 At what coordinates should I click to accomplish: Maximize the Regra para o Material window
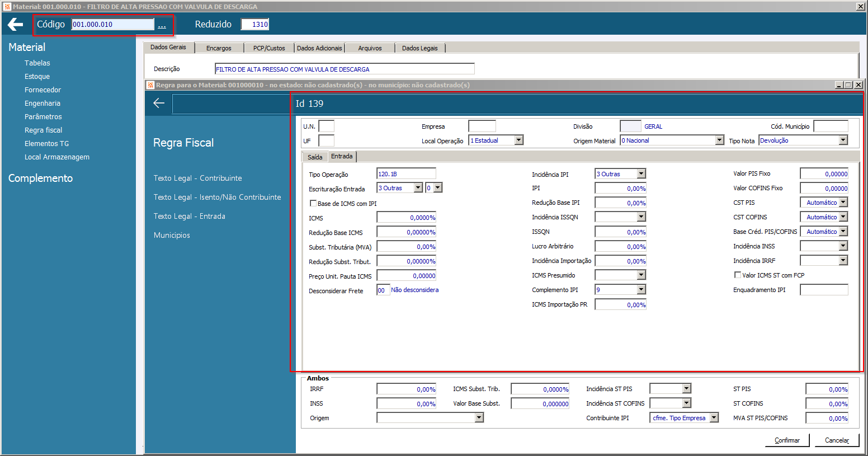pos(848,85)
